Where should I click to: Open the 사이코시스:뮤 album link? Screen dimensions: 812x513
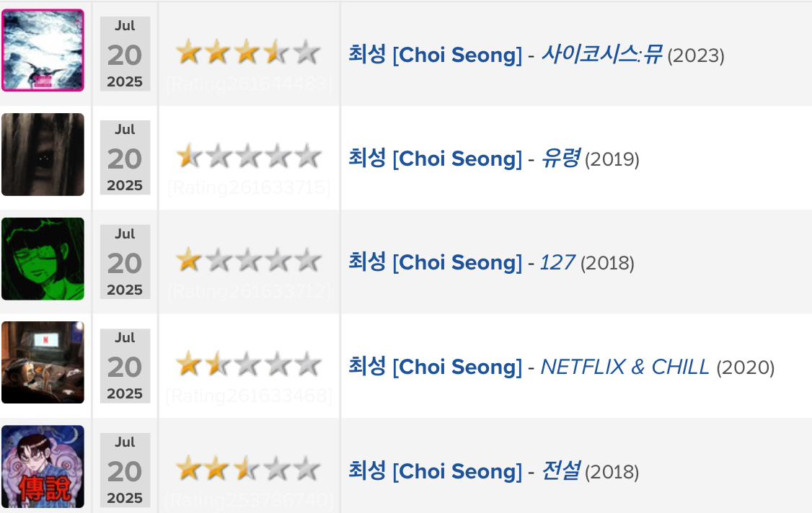coord(601,54)
